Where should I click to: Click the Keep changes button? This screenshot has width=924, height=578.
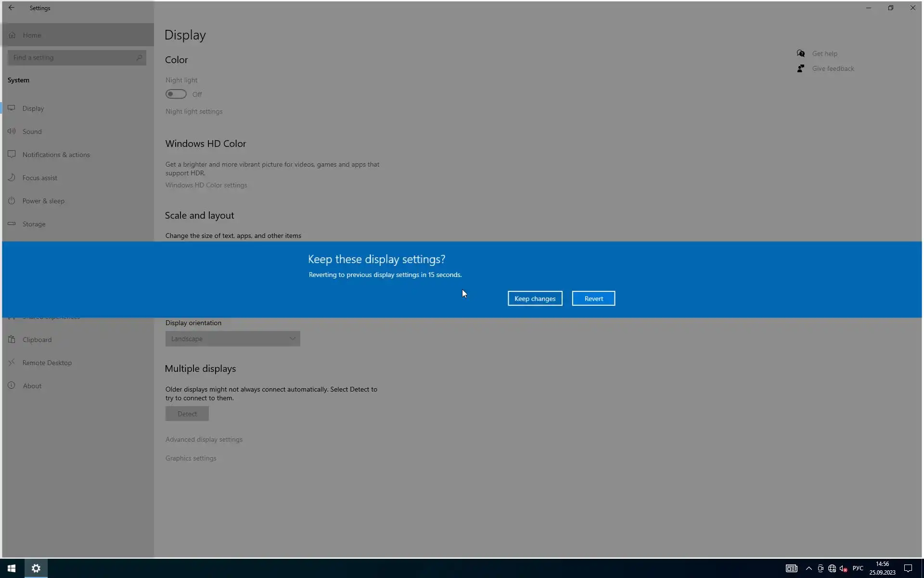pyautogui.click(x=535, y=299)
